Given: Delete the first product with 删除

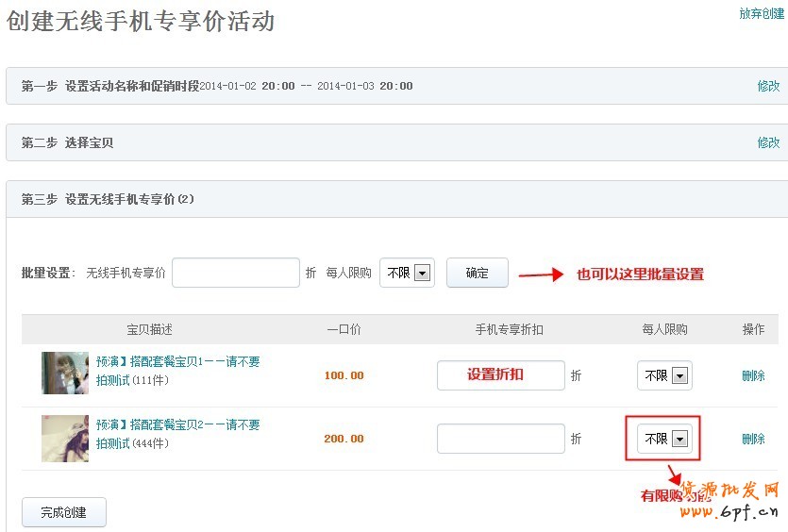Looking at the screenshot, I should tap(753, 375).
